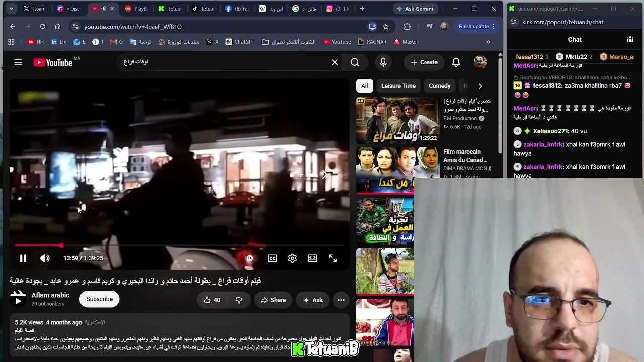Screen dimensions: 644x362
Task: Enter full screen video mode
Action: tap(333, 258)
